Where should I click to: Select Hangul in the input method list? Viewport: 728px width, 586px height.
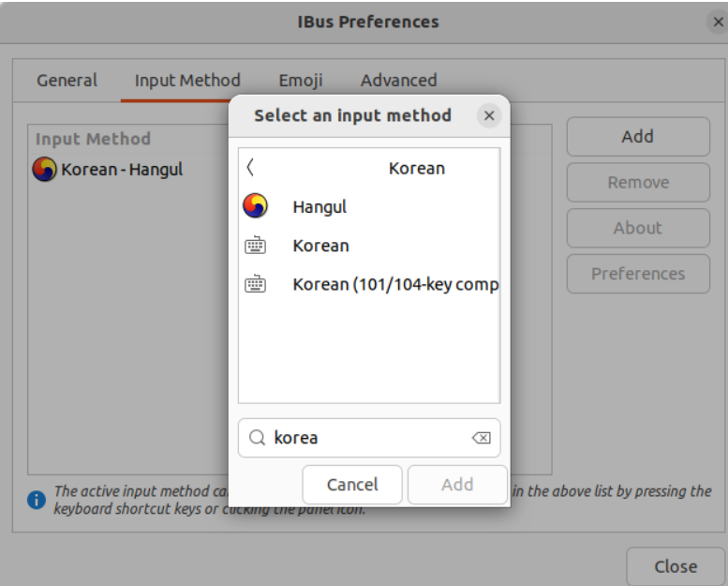point(369,206)
